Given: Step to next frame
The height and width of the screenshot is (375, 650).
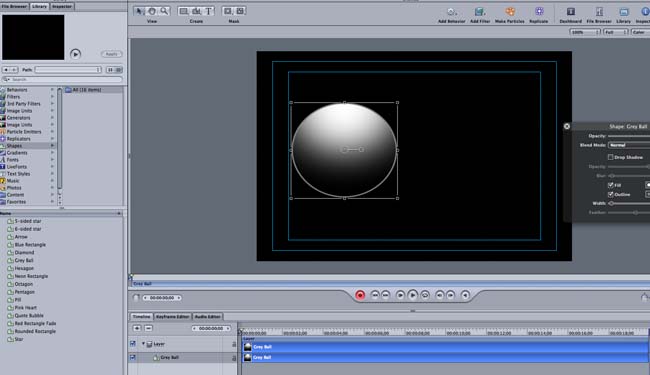Looking at the screenshot, I should pos(451,295).
